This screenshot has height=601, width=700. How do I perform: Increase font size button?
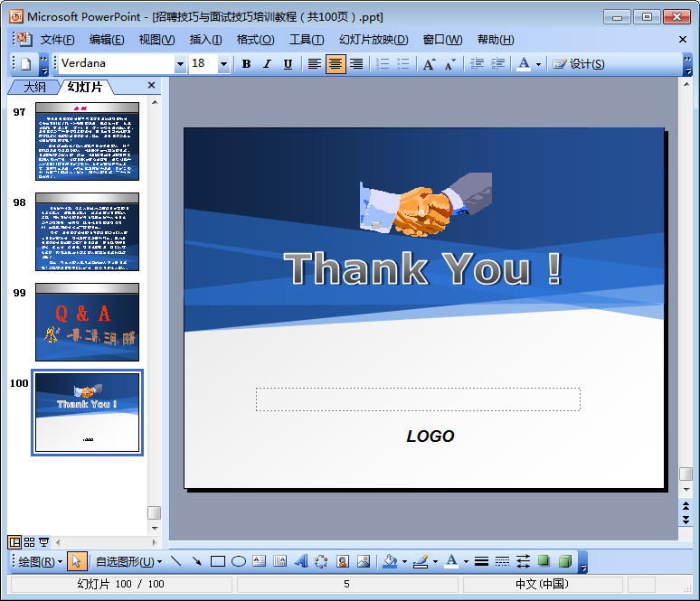click(x=429, y=64)
